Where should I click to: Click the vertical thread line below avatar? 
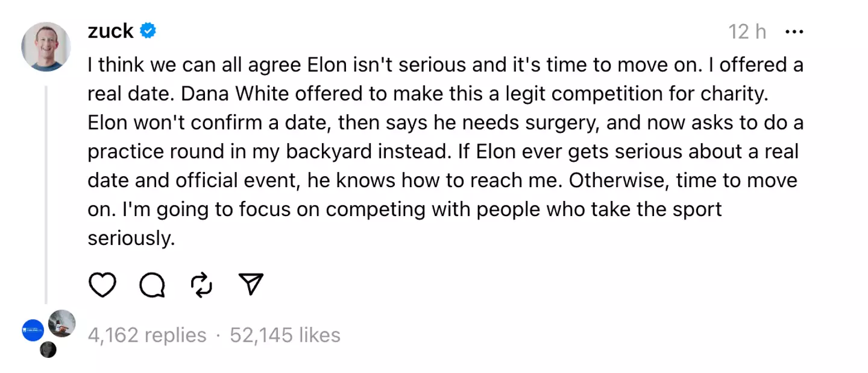[x=46, y=193]
